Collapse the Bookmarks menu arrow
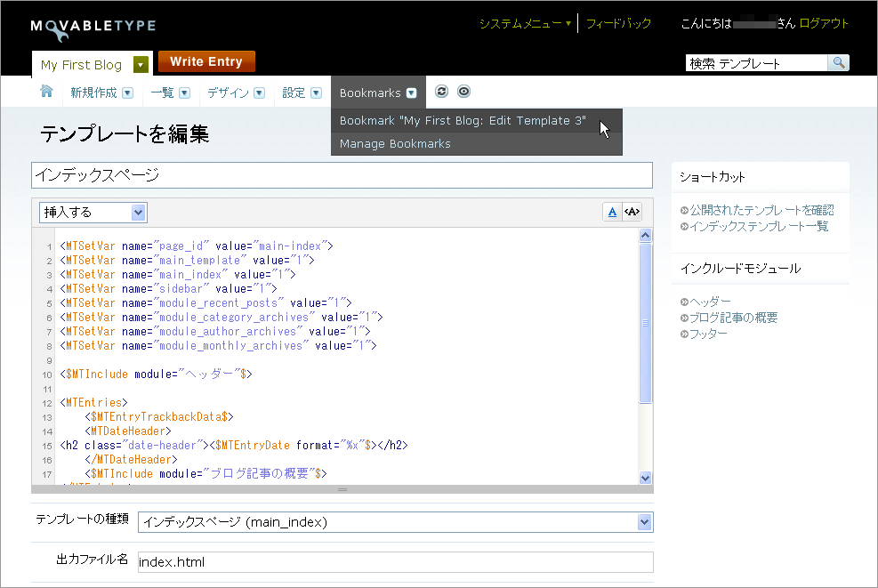Screen dimensions: 878x588 coord(412,93)
